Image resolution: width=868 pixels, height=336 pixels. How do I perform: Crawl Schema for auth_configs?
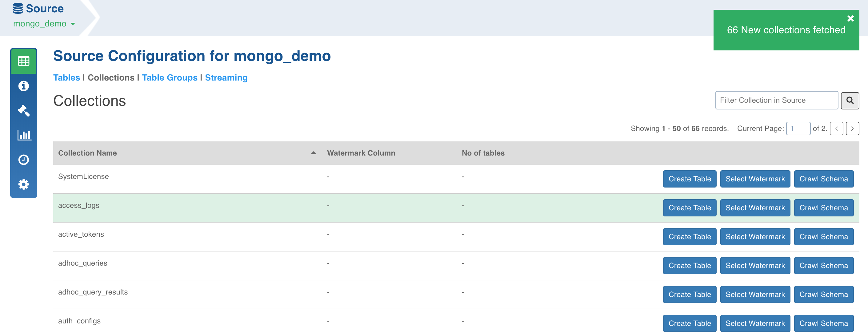pos(823,323)
